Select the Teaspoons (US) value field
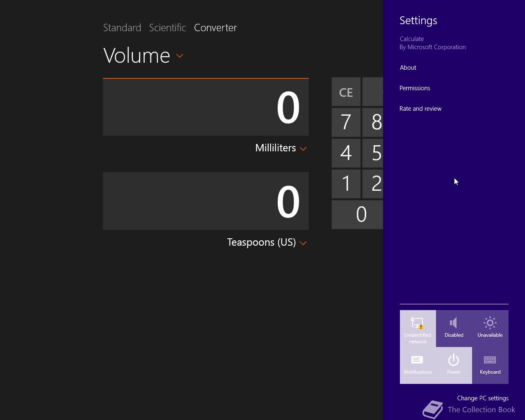 point(206,201)
